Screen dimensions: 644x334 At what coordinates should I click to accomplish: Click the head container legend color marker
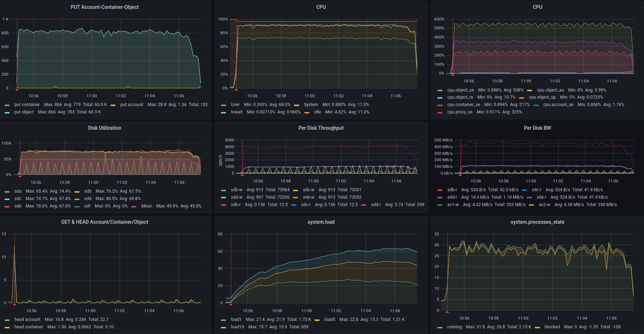(7, 327)
